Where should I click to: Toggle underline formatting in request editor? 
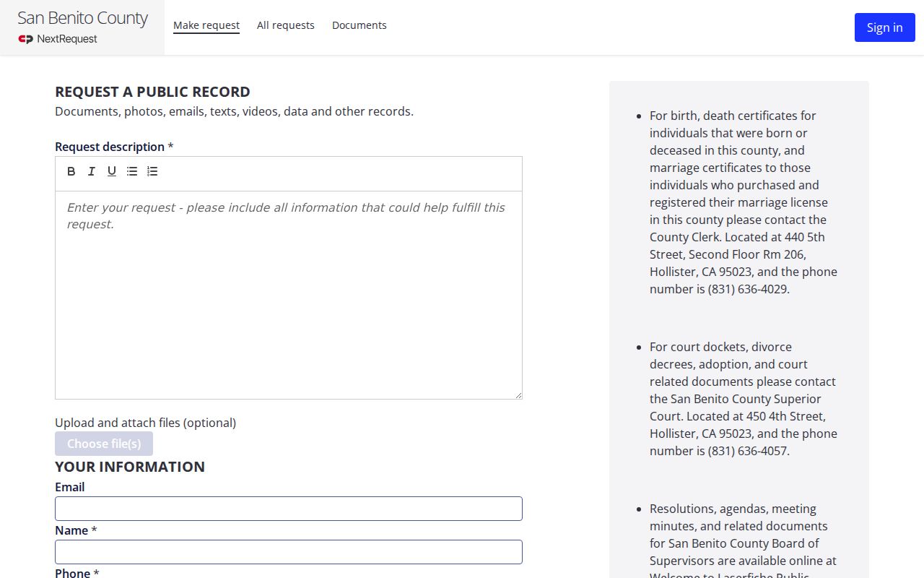[112, 171]
